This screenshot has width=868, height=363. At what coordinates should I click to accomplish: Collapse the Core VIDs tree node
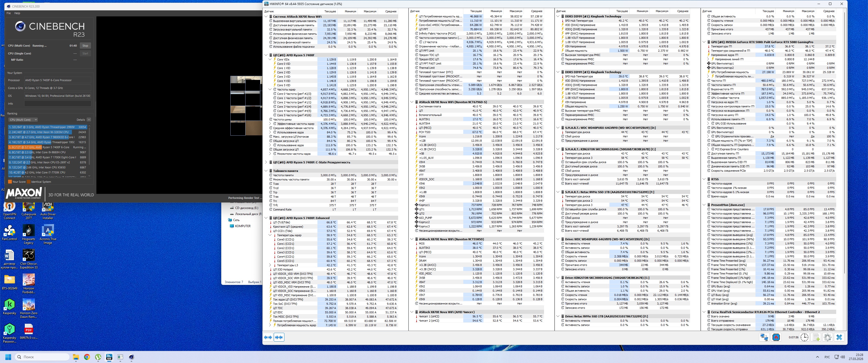(270, 59)
